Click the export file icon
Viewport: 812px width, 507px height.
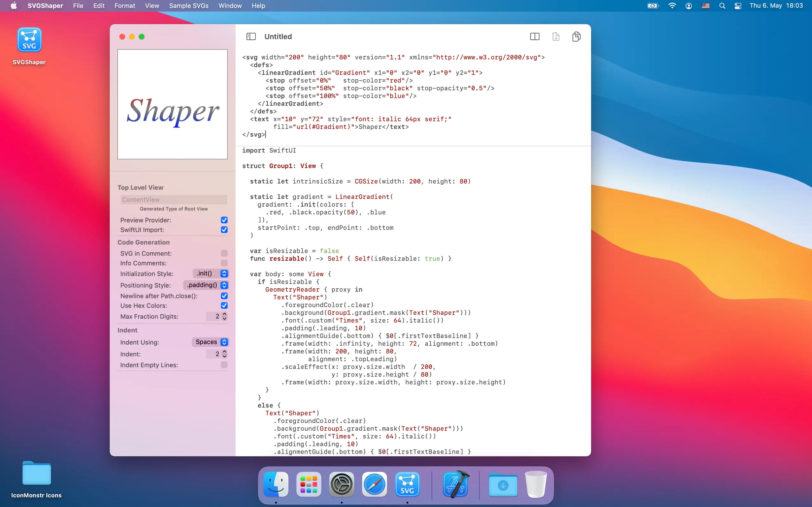[x=556, y=36]
